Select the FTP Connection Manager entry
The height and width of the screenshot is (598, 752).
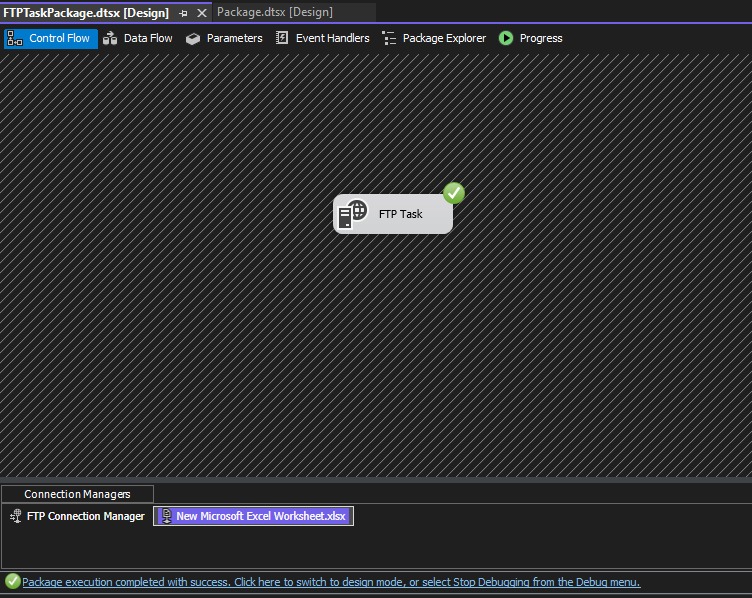click(x=77, y=516)
